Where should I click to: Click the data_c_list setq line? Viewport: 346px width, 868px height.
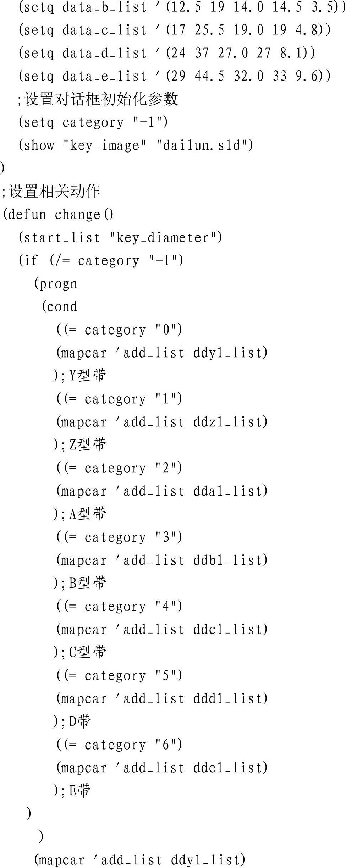click(175, 31)
